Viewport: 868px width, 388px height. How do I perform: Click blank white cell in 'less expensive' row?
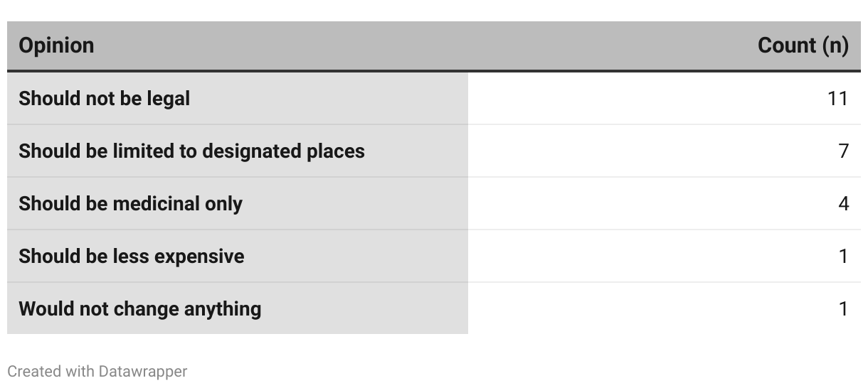tap(640, 256)
